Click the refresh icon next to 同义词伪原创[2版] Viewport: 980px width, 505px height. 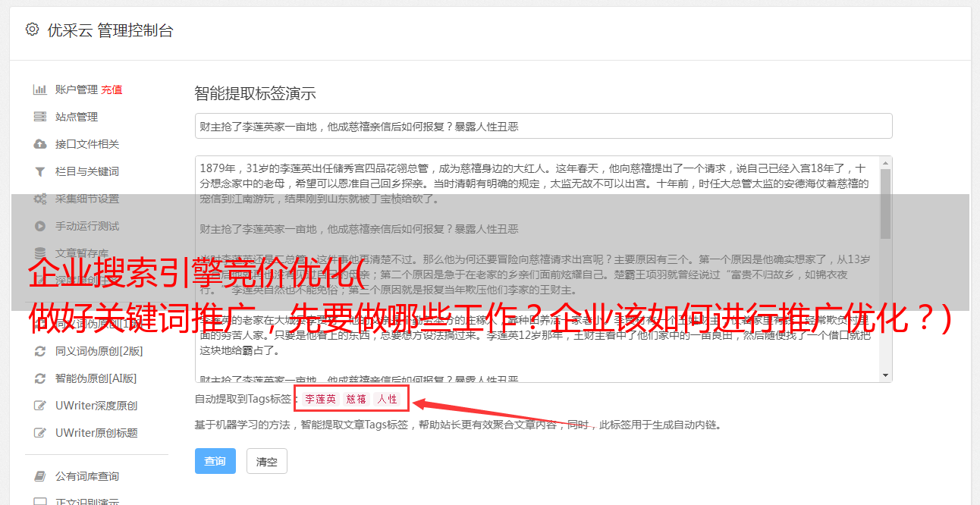point(40,351)
